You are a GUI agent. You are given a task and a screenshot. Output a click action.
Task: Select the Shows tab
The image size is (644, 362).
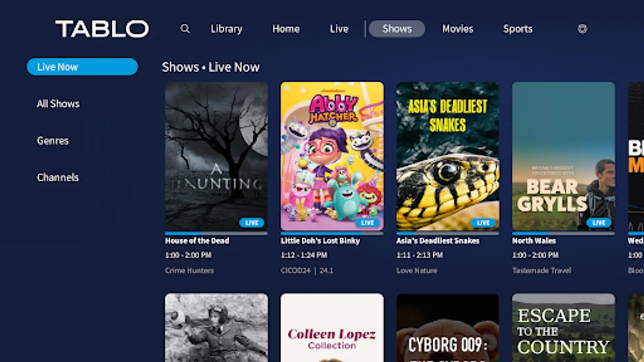click(x=397, y=29)
